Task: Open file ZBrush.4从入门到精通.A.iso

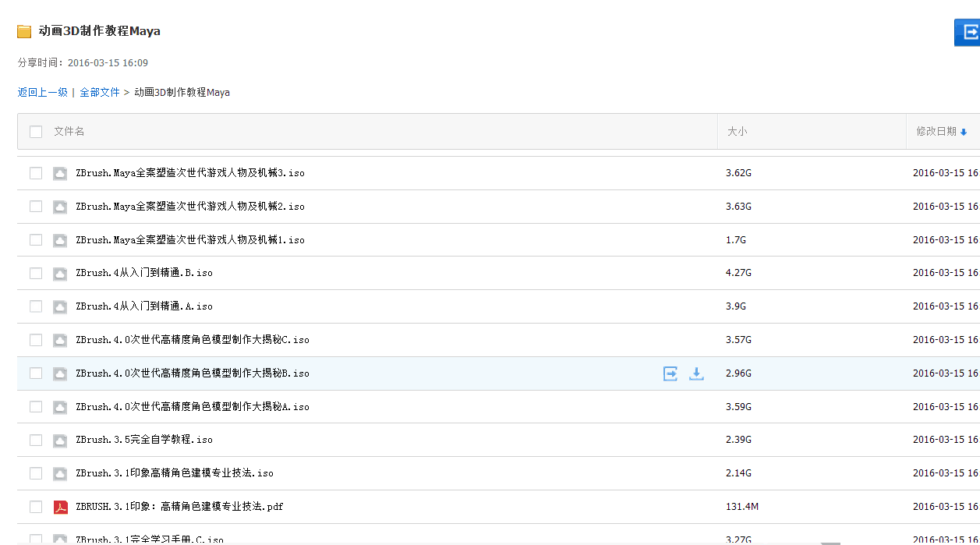Action: 144,306
